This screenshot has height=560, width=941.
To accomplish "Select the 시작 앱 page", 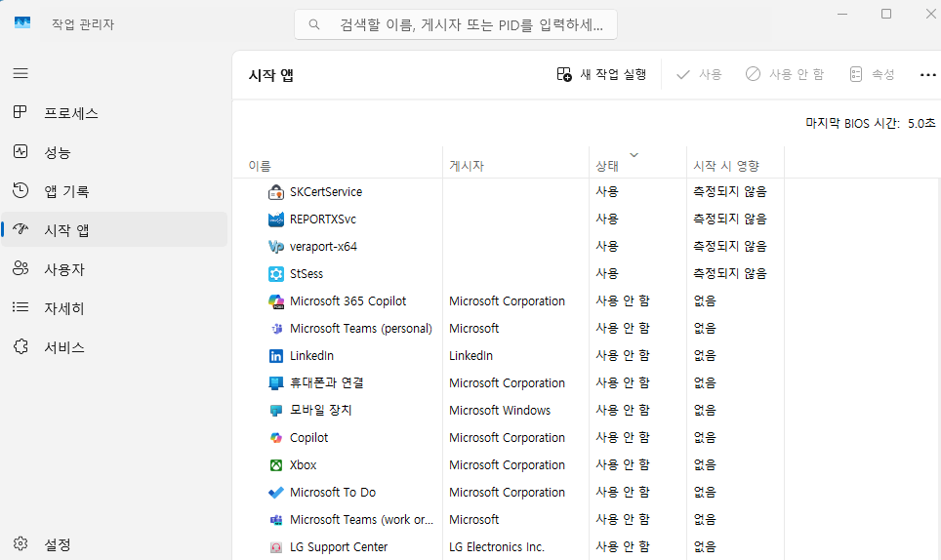I will pyautogui.click(x=114, y=229).
